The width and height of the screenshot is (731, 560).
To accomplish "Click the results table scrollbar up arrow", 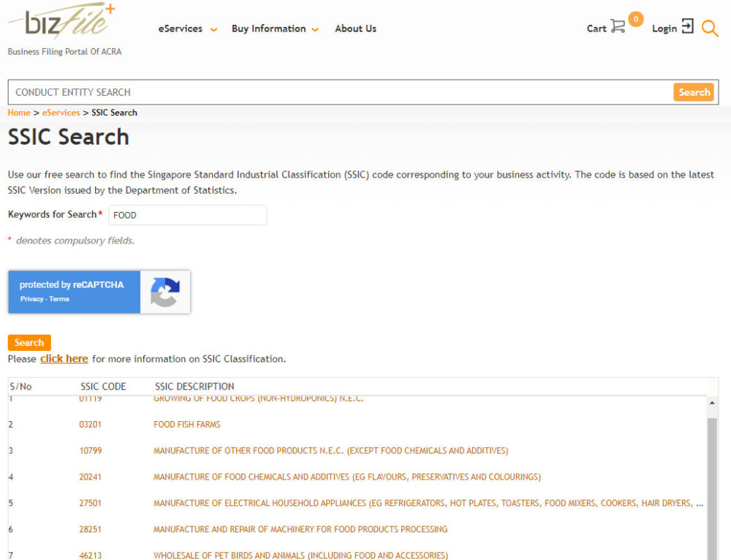I will 712,402.
